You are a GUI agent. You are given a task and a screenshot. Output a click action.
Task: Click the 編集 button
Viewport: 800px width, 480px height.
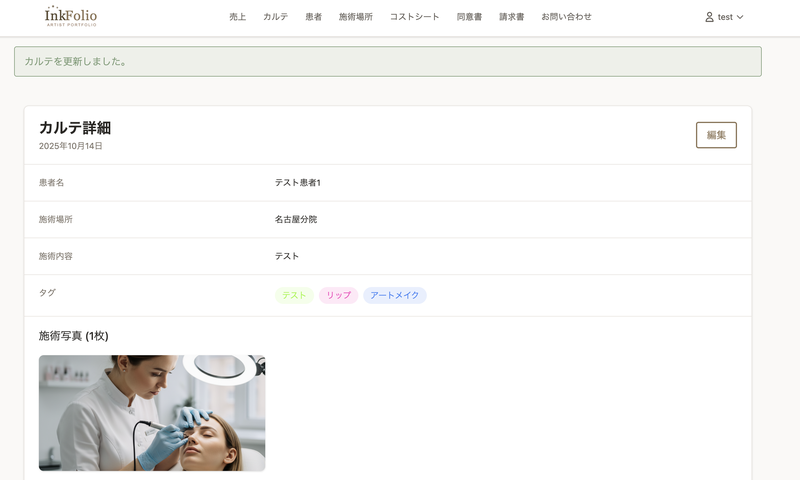716,135
